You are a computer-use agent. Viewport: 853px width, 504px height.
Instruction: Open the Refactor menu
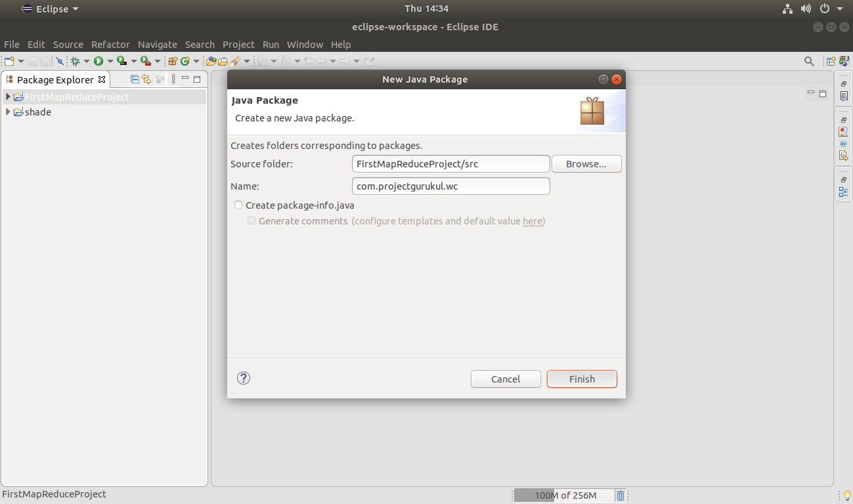110,45
